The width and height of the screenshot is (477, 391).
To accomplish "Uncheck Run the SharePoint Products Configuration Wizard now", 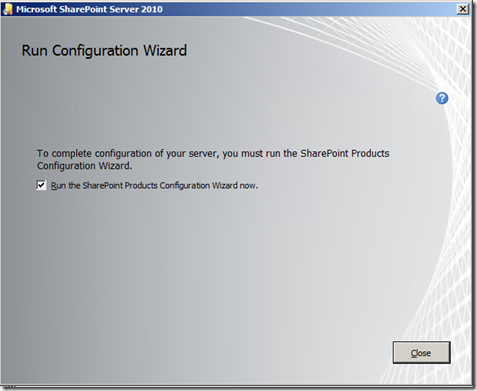I will point(41,185).
